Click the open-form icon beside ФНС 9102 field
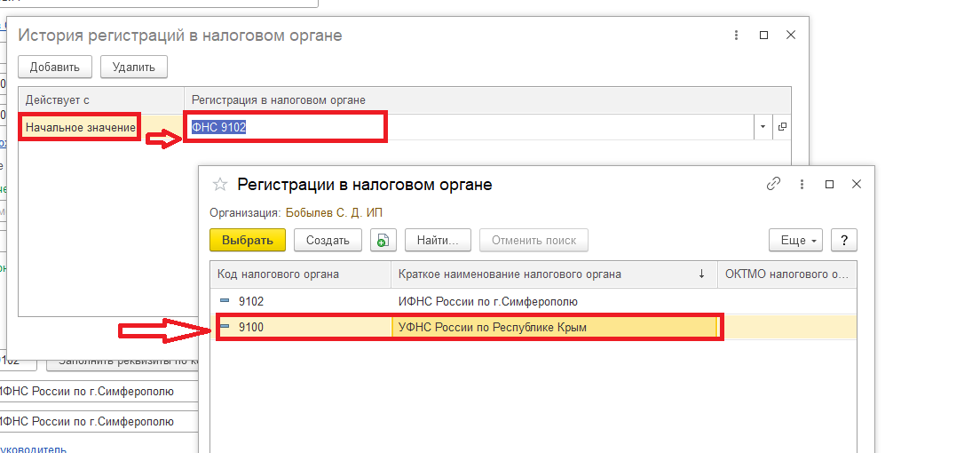Image resolution: width=980 pixels, height=453 pixels. [782, 127]
